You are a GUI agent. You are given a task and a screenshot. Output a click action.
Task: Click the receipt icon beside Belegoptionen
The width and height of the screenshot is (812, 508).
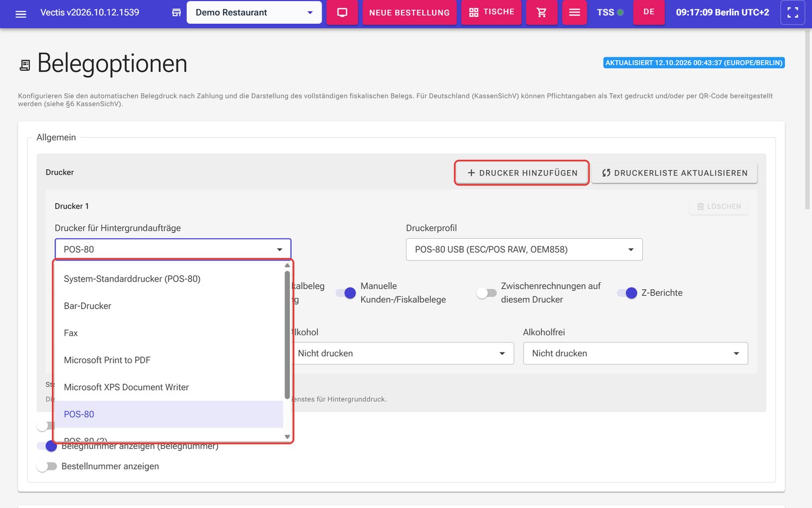pyautogui.click(x=24, y=66)
